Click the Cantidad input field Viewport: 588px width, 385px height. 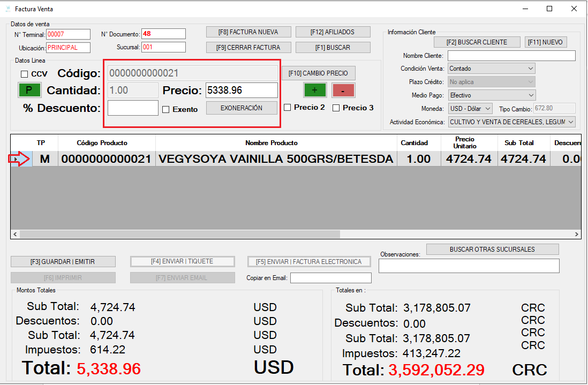[133, 90]
